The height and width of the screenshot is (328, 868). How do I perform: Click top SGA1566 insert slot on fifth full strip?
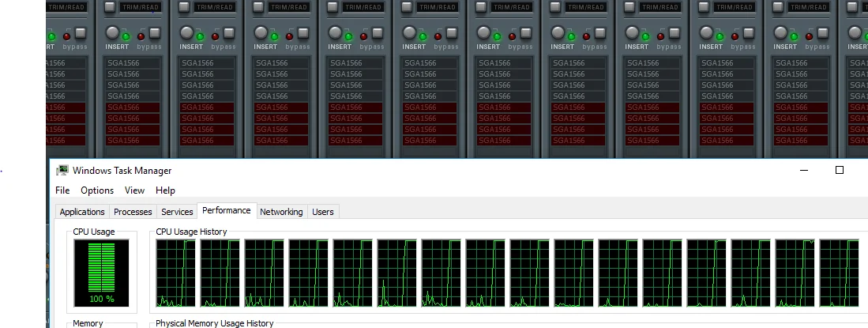pyautogui.click(x=430, y=62)
